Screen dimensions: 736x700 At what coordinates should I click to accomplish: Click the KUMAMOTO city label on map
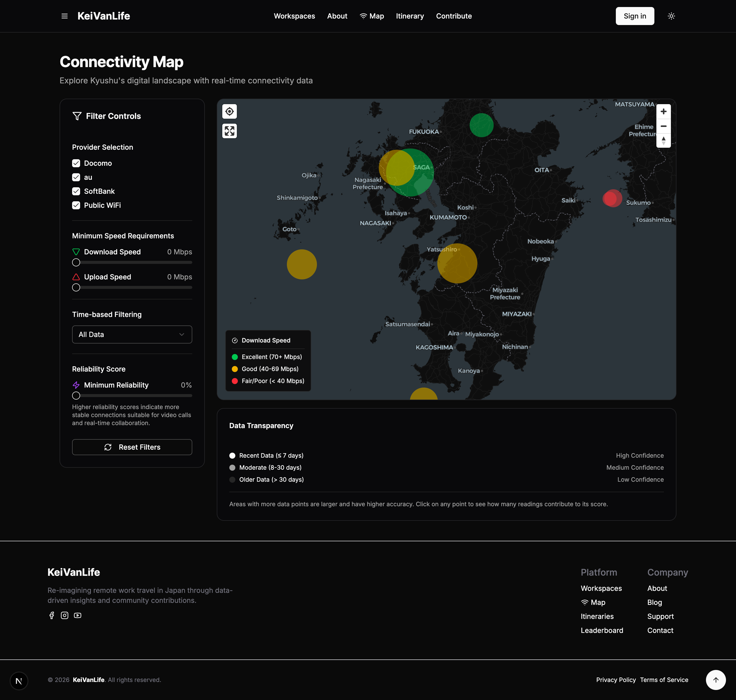[448, 217]
